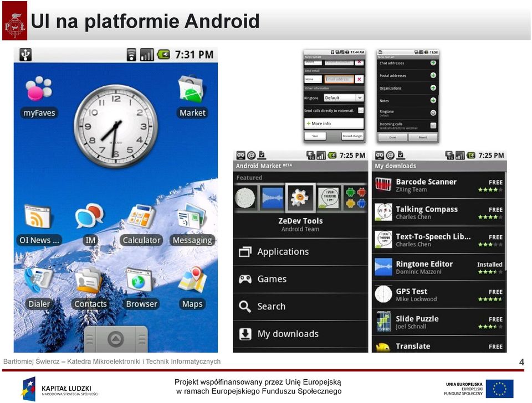Remove Home email row with red X
532x403 pixels.
359,79
